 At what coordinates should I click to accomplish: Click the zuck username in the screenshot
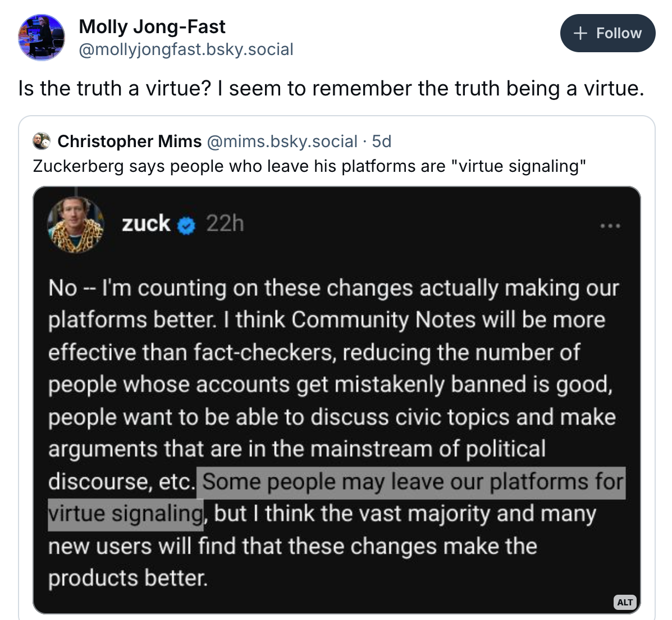click(x=146, y=224)
